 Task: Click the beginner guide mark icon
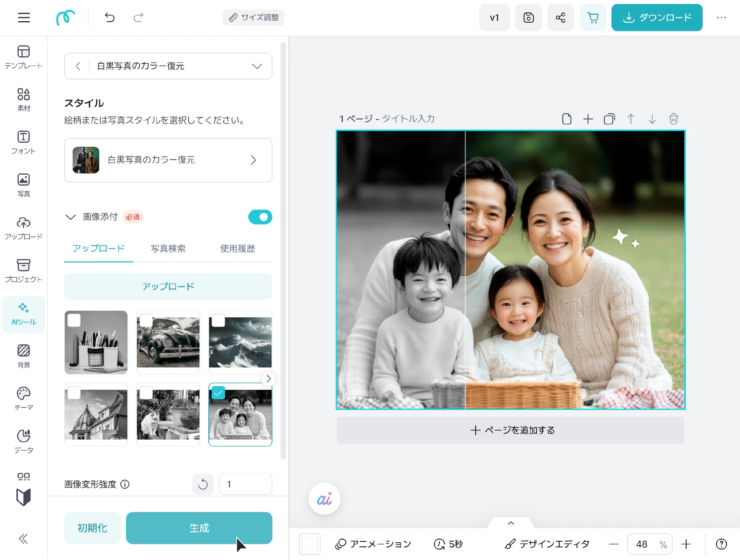24,497
